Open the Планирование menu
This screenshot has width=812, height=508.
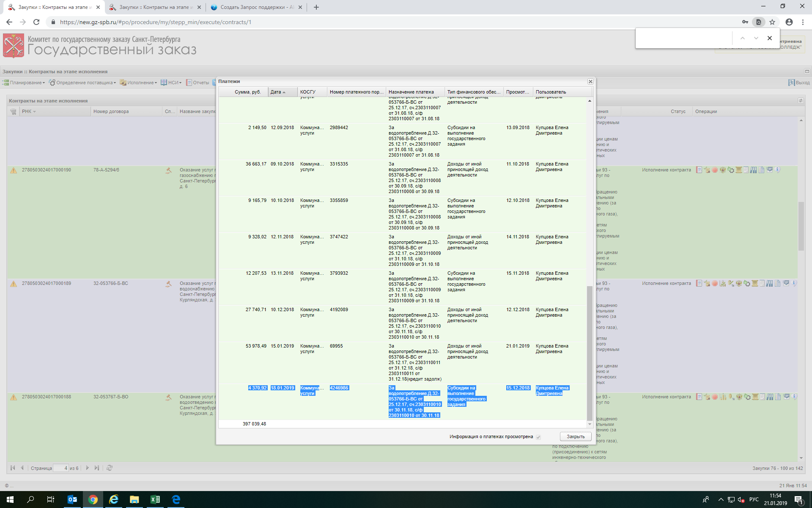pos(24,83)
